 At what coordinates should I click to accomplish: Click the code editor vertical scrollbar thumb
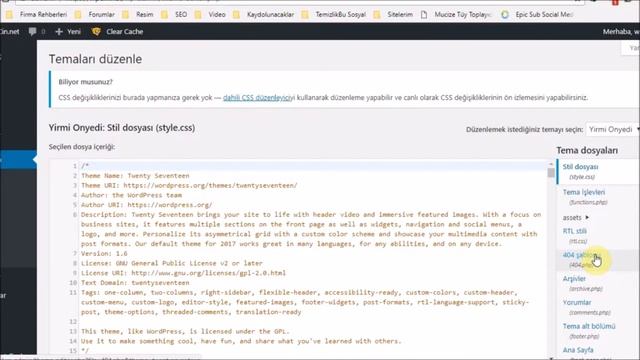[x=551, y=173]
